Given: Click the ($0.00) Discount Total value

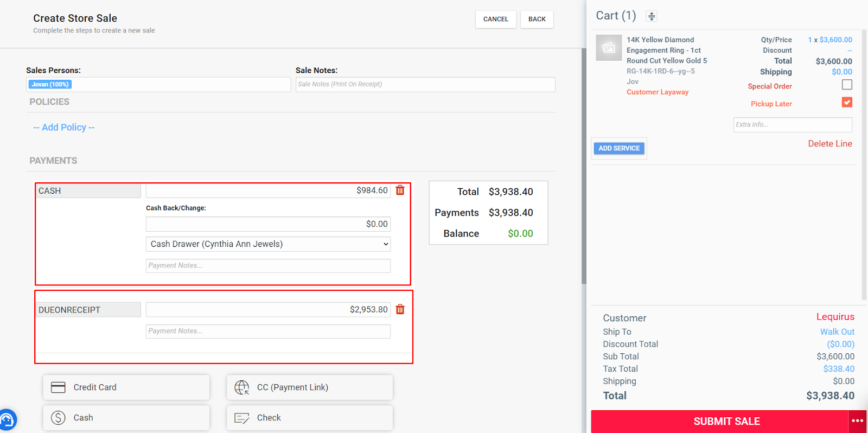Looking at the screenshot, I should (x=841, y=344).
